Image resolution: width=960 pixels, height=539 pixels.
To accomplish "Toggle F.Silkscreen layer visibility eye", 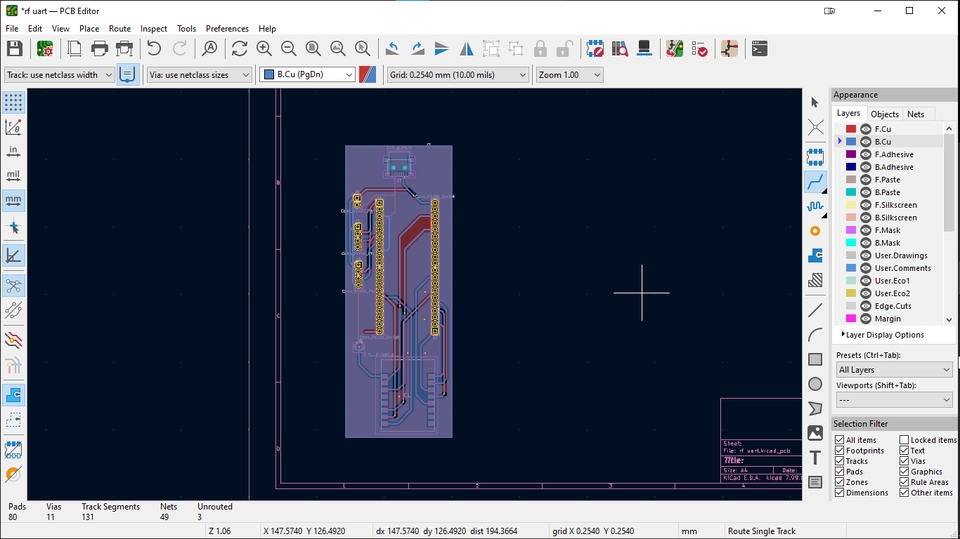I will [866, 205].
